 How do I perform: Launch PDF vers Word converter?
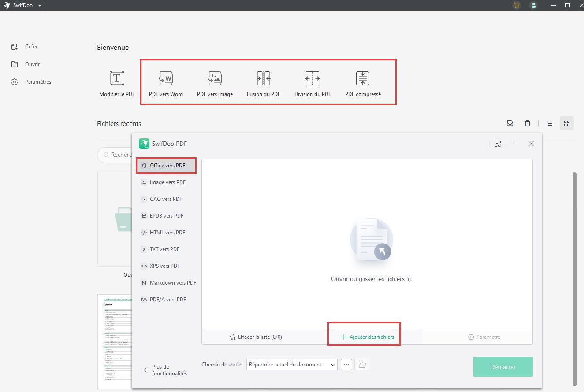166,84
